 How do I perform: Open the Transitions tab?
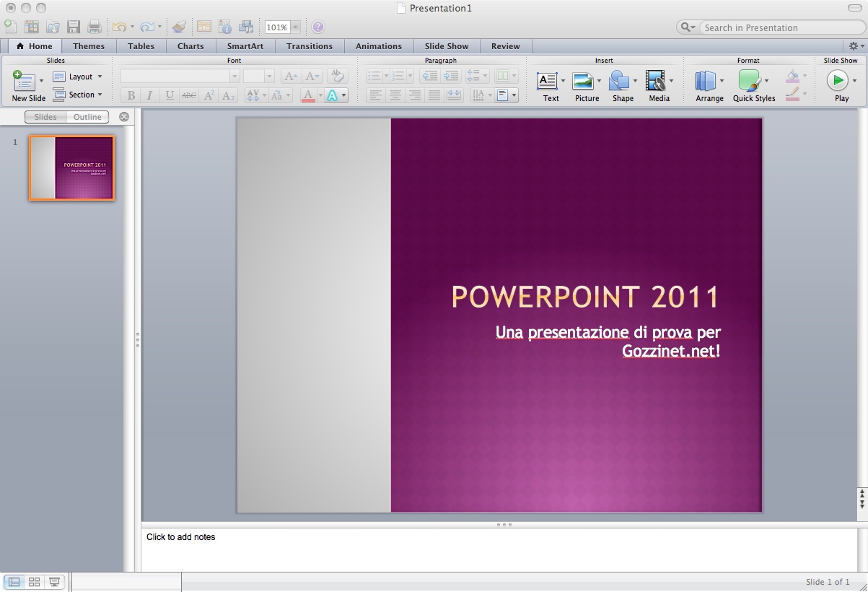[309, 46]
